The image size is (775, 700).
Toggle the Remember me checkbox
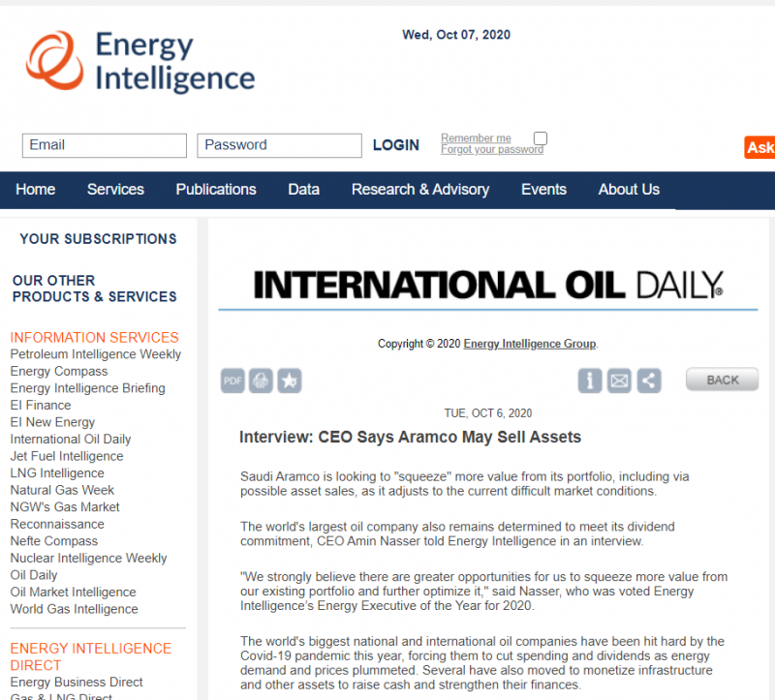pyautogui.click(x=541, y=137)
